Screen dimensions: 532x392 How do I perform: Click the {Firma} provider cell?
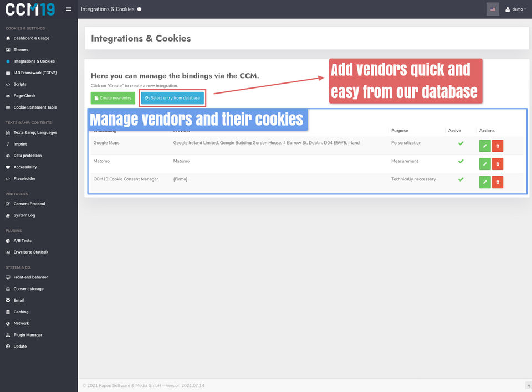[180, 179]
